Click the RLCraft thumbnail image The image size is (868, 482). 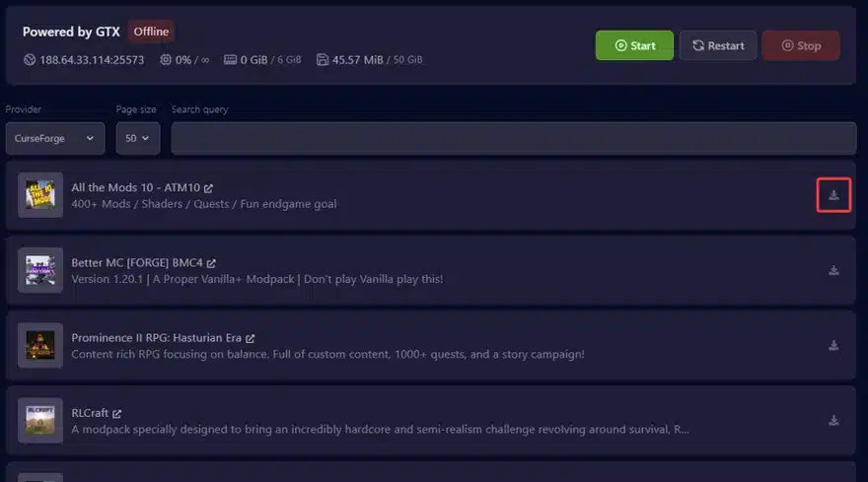coord(40,421)
